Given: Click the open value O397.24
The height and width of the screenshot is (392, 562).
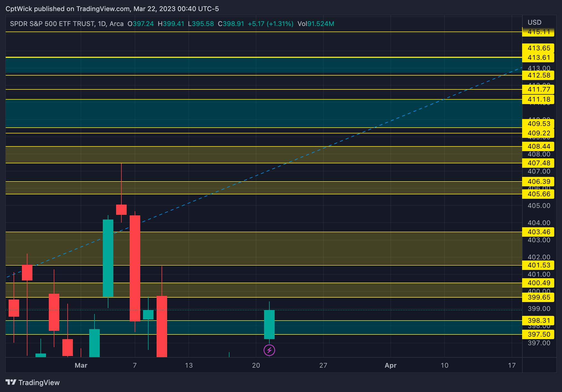Looking at the screenshot, I should pos(140,24).
